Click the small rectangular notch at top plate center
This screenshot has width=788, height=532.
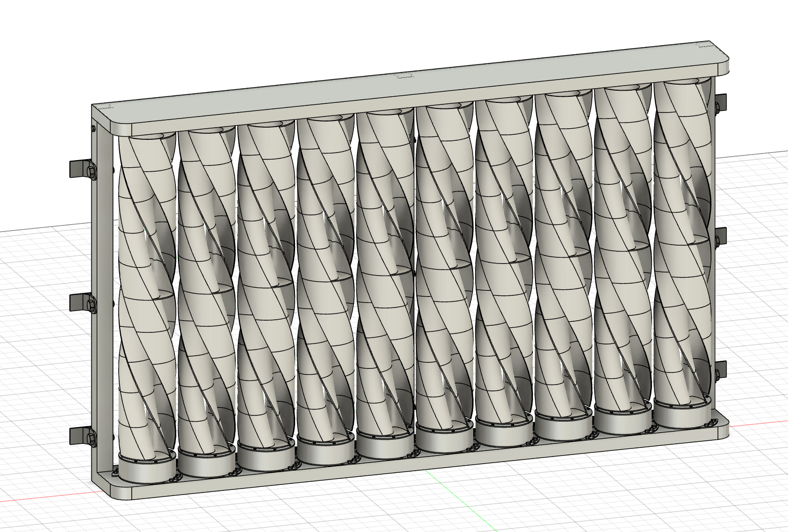click(405, 75)
